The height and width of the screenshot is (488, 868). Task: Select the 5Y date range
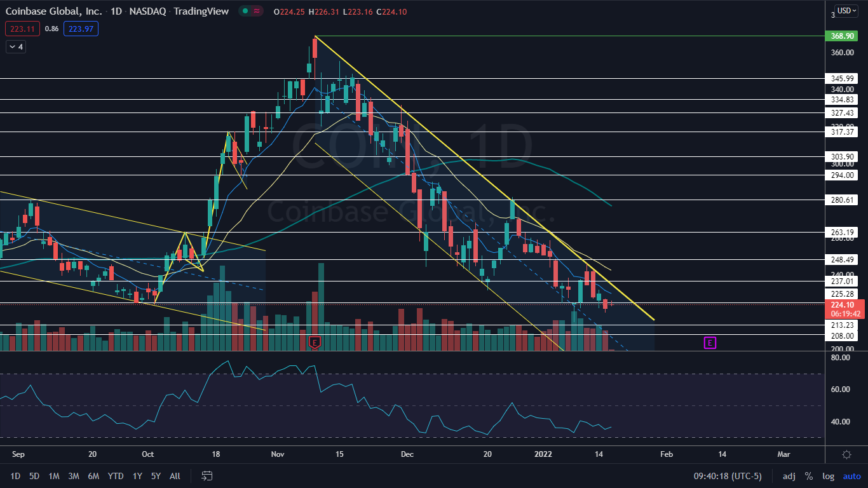click(156, 476)
